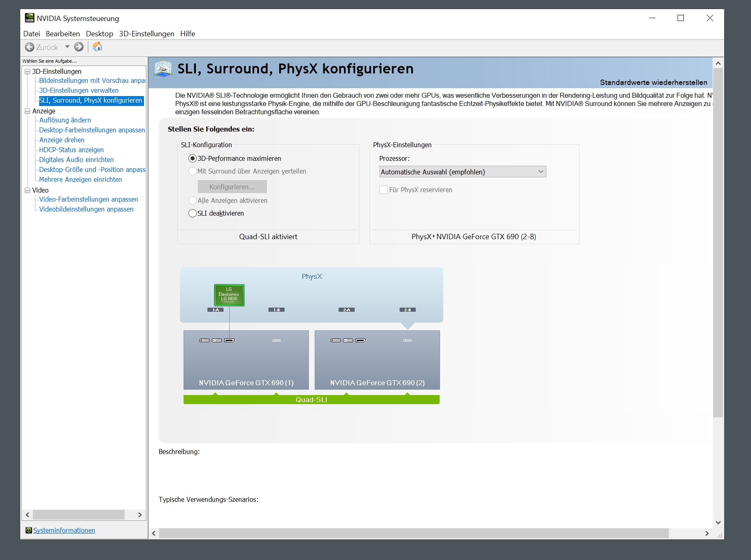
Task: Click the 1-A GPU connector label
Action: (215, 310)
